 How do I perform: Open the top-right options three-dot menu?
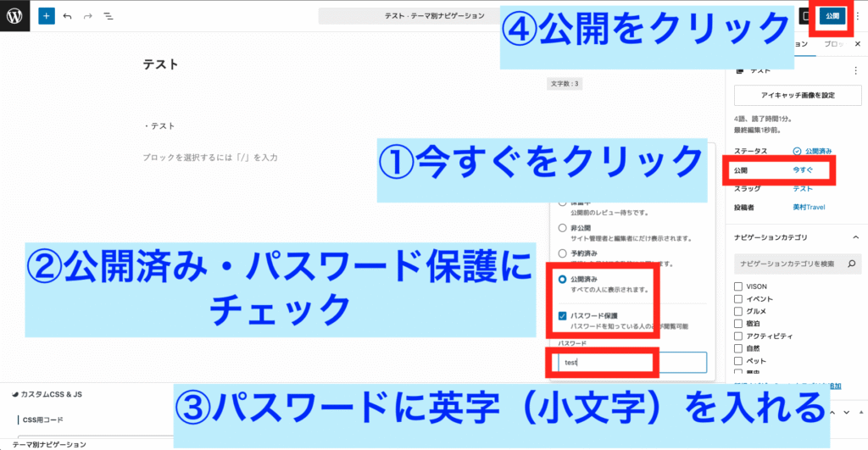(x=857, y=16)
